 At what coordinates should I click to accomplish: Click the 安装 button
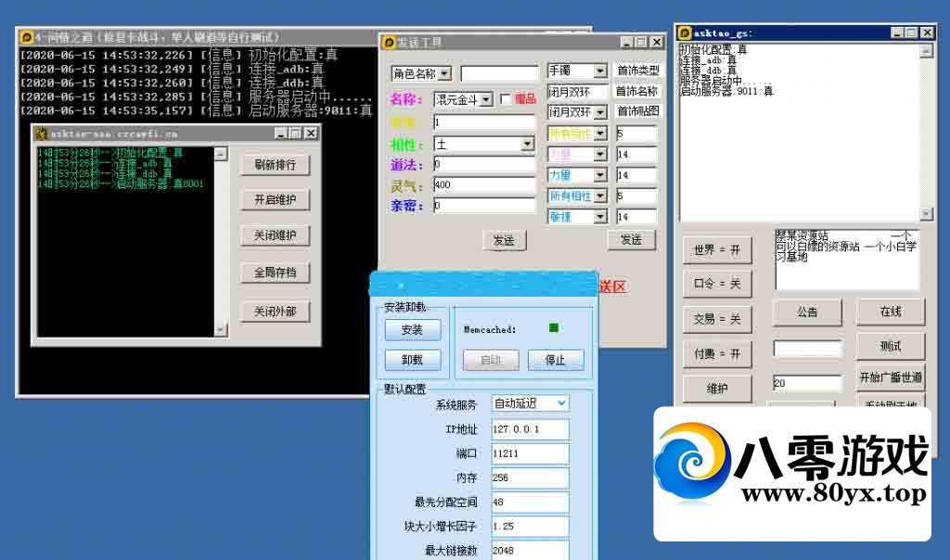(412, 330)
